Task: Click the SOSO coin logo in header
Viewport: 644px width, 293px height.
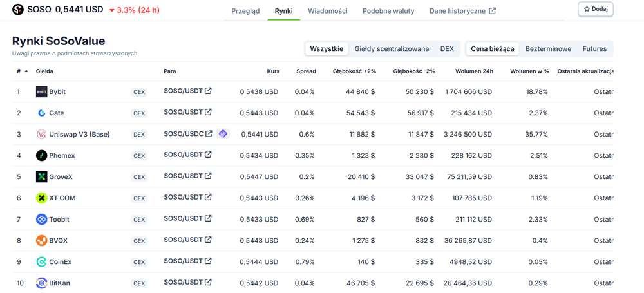Action: [17, 10]
